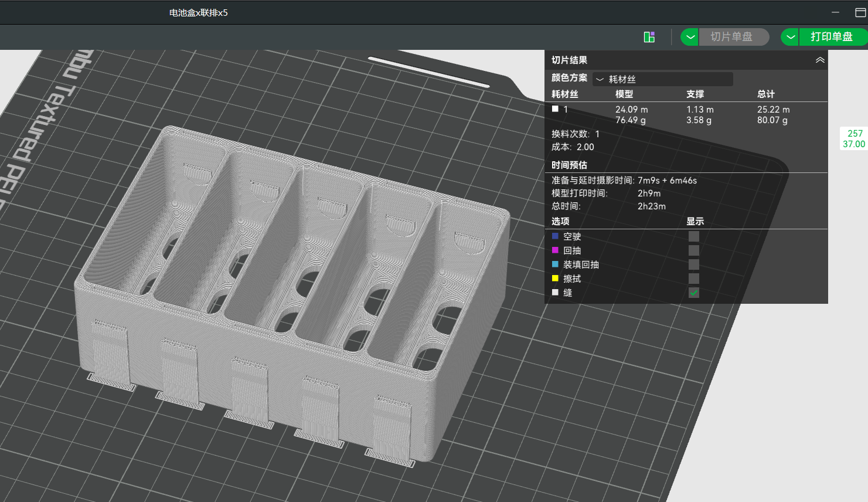This screenshot has height=502, width=868.
Task: Click the 模型 column header
Action: tap(624, 94)
